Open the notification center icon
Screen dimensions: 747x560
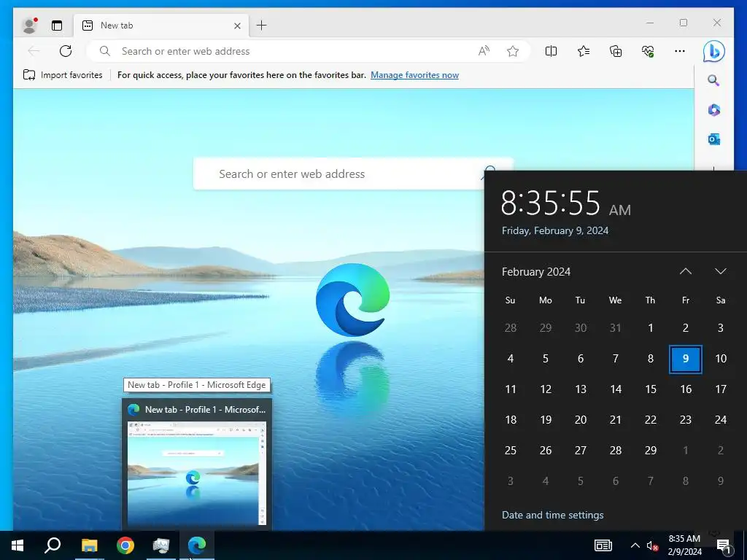coord(724,545)
